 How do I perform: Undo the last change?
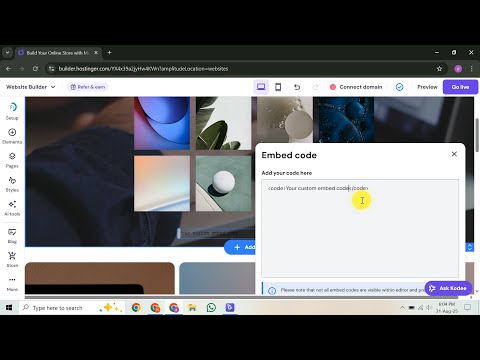297,87
